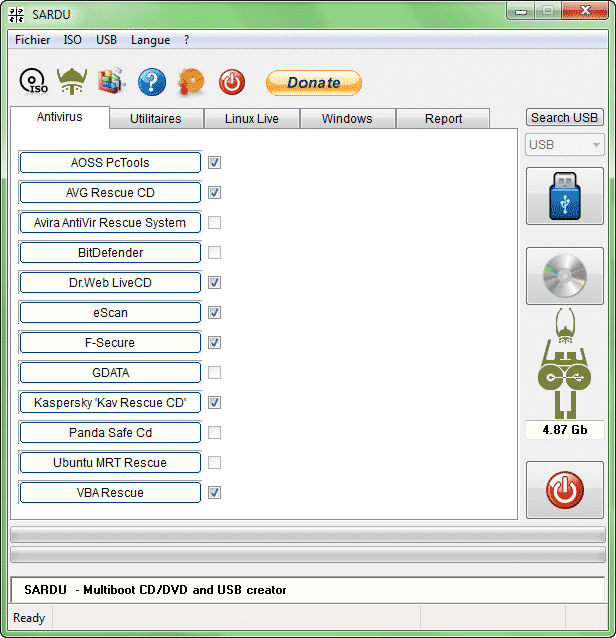Switch to the Report tab

pyautogui.click(x=443, y=119)
